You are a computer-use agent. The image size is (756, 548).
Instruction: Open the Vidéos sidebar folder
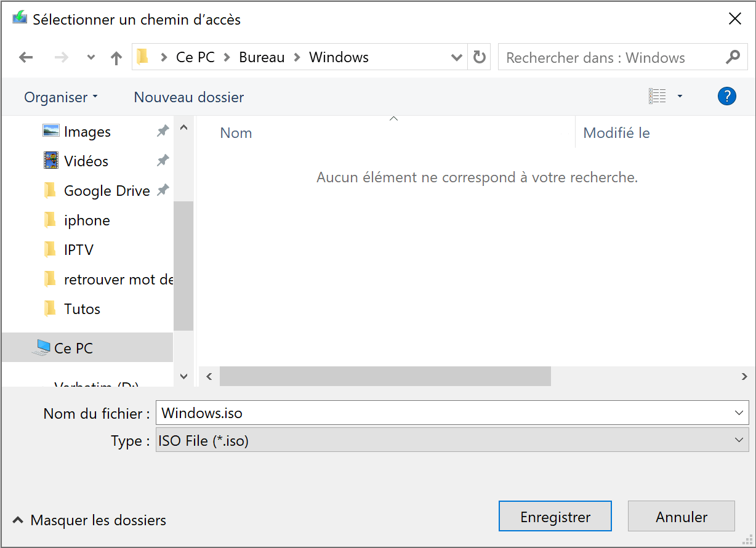click(86, 161)
